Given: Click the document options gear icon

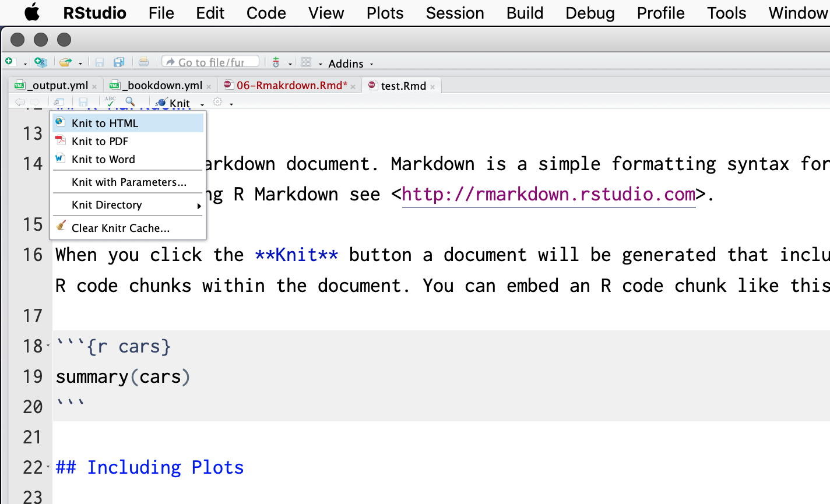Looking at the screenshot, I should (x=217, y=101).
